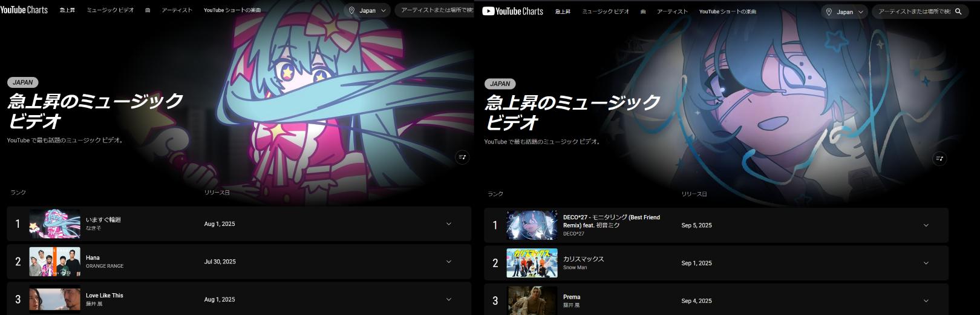The image size is (980, 315).
Task: Expand the Love Like This row chevron
Action: [x=449, y=299]
